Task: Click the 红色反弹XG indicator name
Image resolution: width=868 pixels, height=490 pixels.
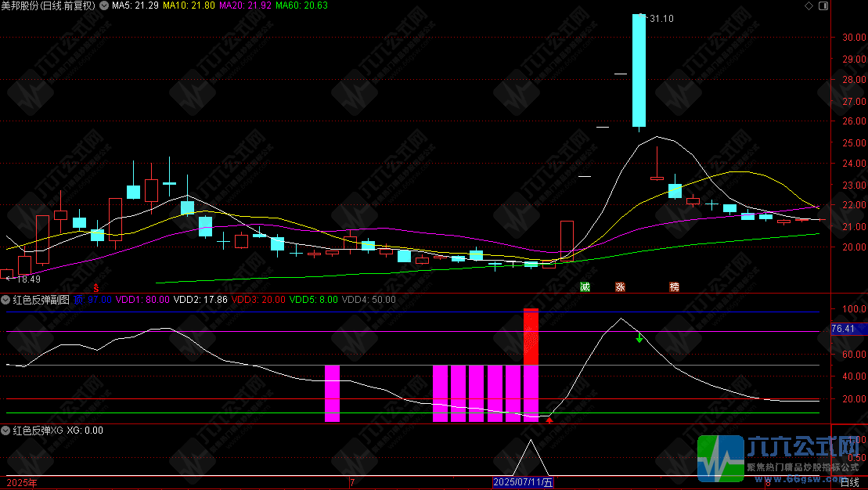Action: coord(38,431)
